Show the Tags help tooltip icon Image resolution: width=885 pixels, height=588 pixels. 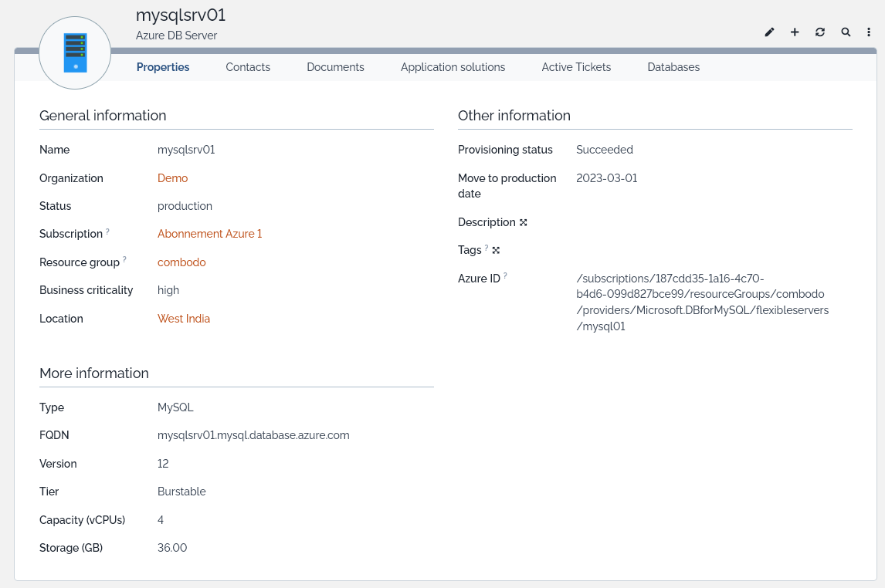tap(487, 248)
